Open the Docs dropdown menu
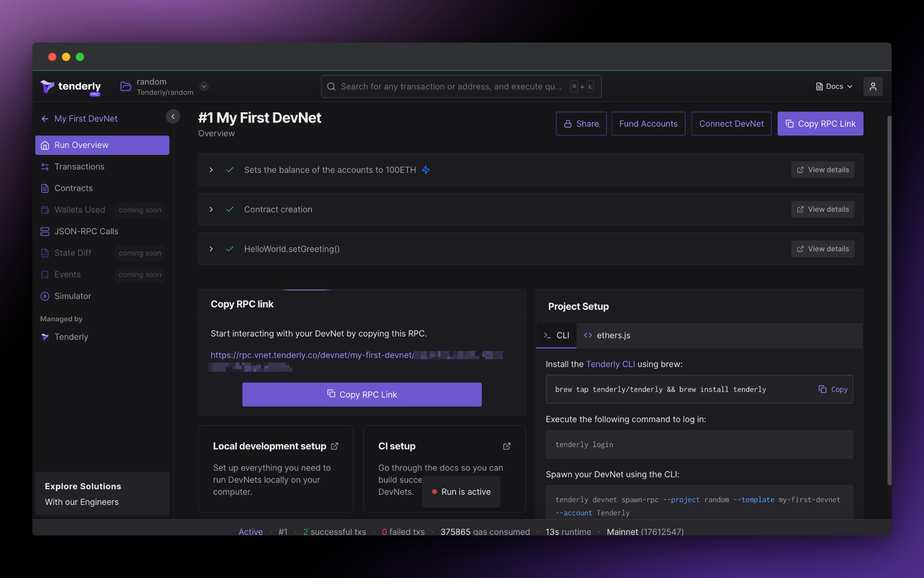924x578 pixels. (834, 86)
